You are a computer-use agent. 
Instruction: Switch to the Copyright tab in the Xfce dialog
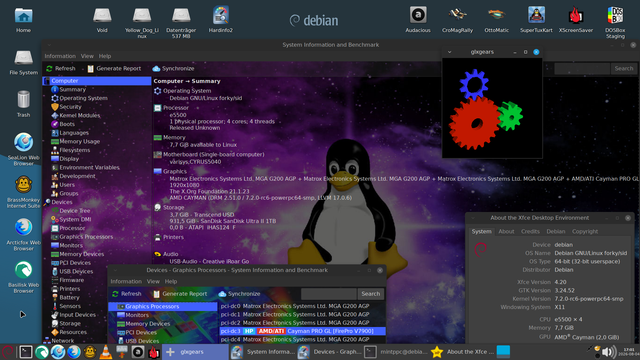pos(584,231)
